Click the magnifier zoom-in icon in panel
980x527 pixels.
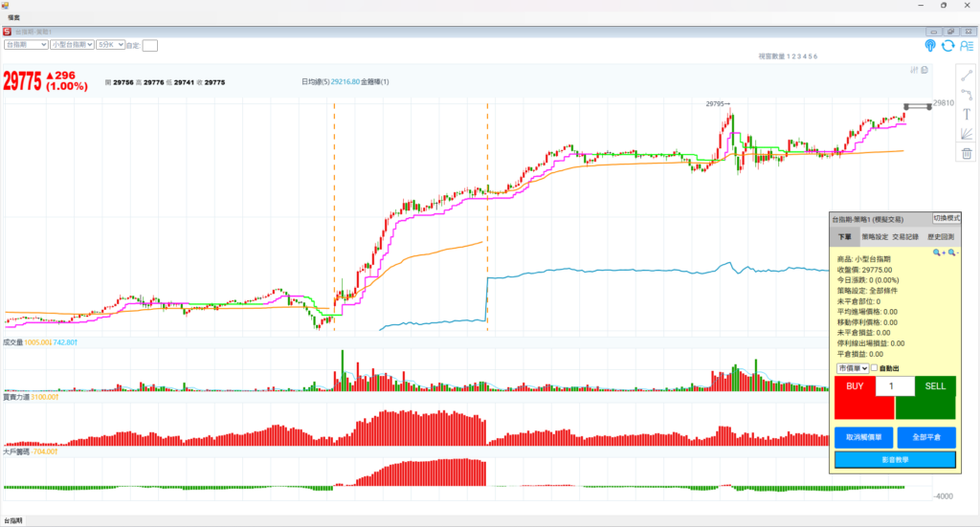pos(940,253)
